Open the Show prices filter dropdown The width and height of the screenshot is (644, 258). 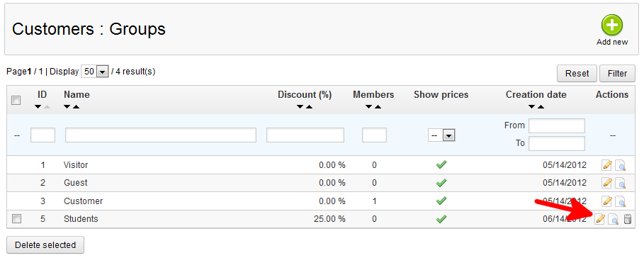click(441, 135)
